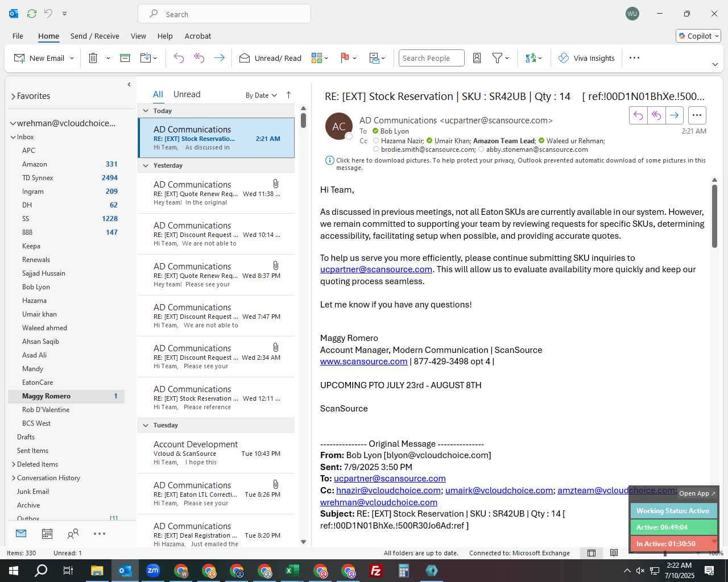Open Excel from the taskbar
Image resolution: width=728 pixels, height=582 pixels.
click(x=292, y=571)
